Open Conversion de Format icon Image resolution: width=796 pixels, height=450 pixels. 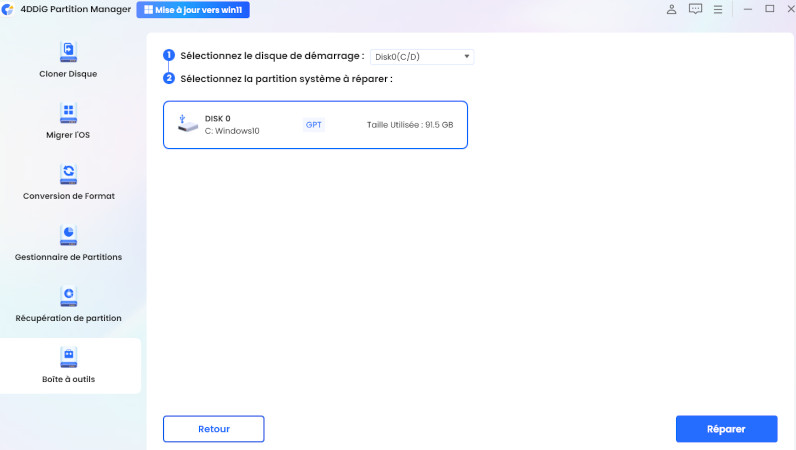(68, 174)
